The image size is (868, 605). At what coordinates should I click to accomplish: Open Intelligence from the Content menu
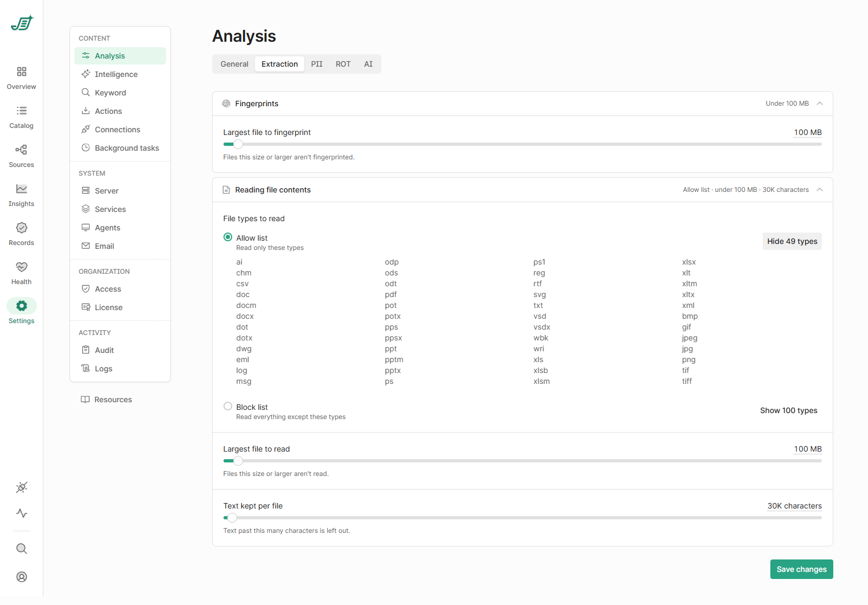click(x=120, y=74)
